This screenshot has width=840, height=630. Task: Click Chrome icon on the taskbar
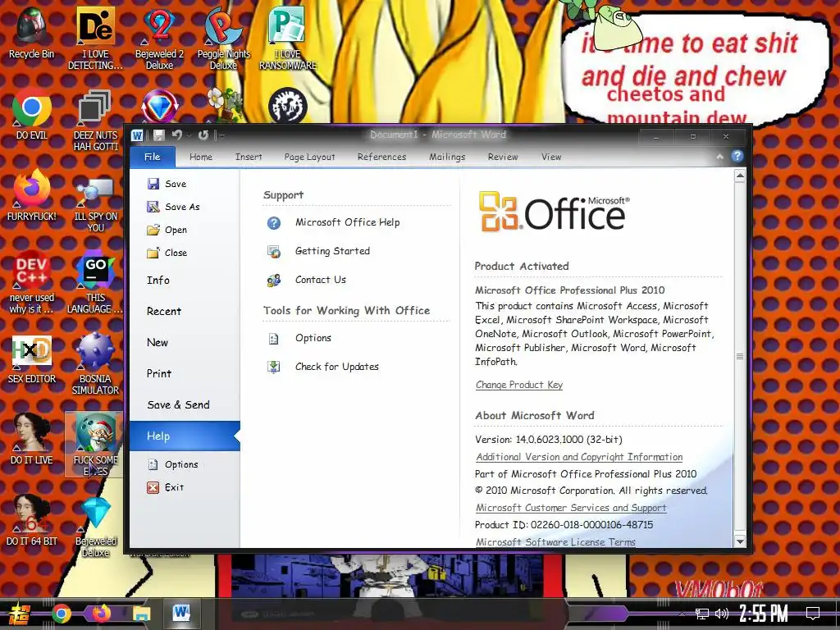pos(61,614)
